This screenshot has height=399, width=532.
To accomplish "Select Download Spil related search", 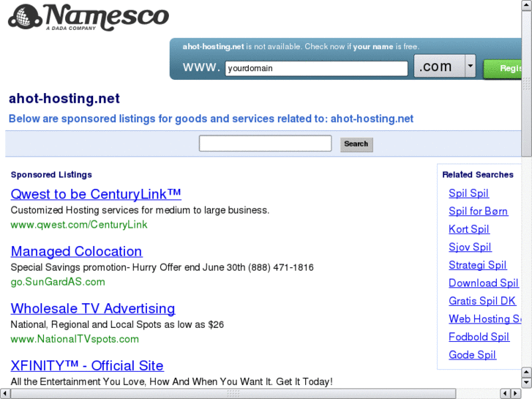I will 484,283.
